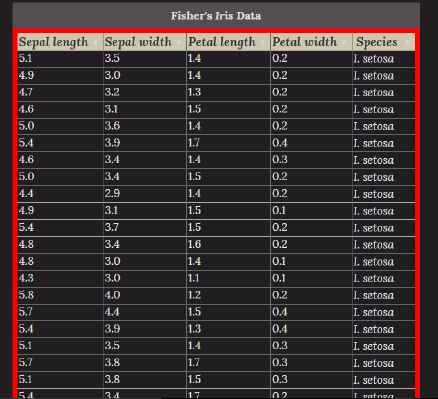Click the Sepal length column header
This screenshot has width=438, height=399.
pyautogui.click(x=60, y=42)
